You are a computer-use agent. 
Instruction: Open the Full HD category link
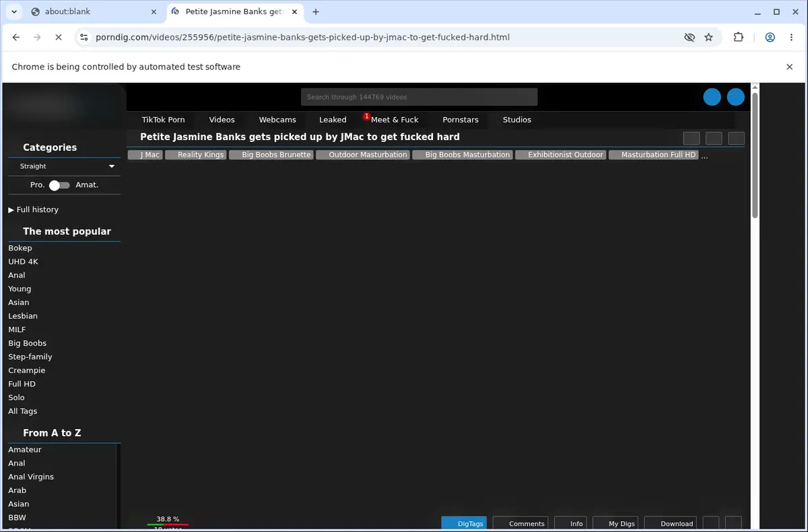[x=22, y=384]
